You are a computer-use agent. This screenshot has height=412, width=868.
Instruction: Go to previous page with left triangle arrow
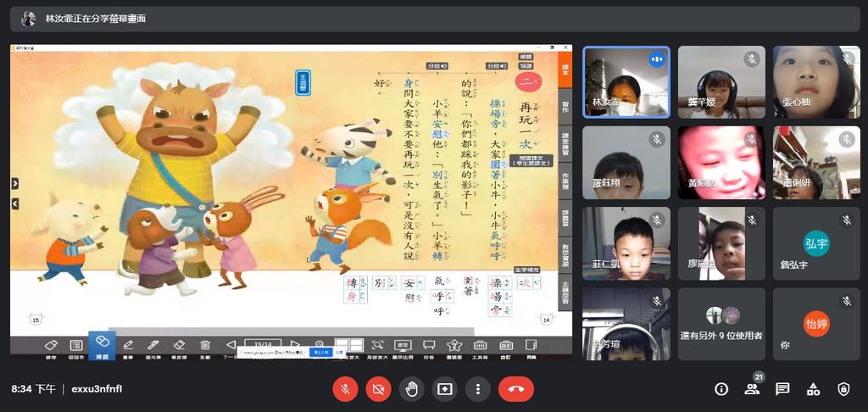(231, 344)
